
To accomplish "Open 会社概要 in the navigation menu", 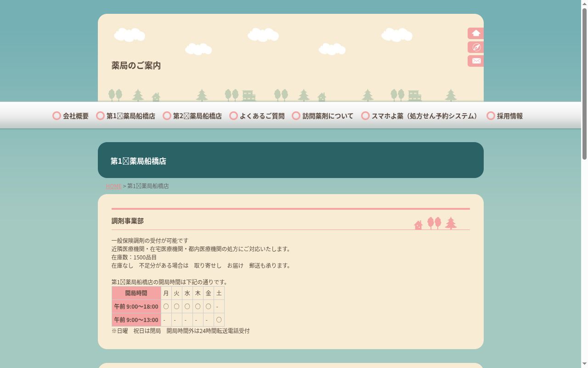I will pos(71,116).
